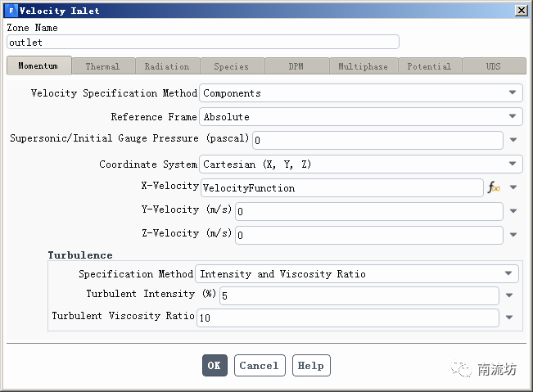Open Turbulent Intensity options arrow
This screenshot has height=392, width=533.
click(509, 295)
